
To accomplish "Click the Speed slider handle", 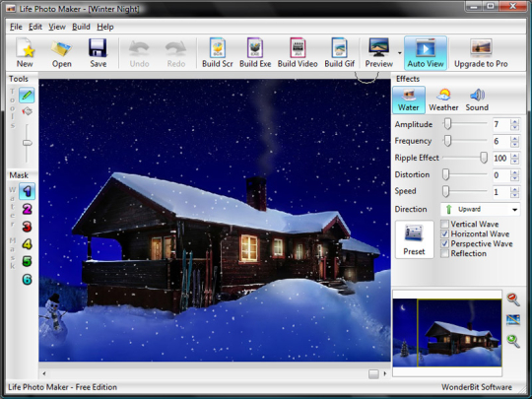I will point(445,191).
